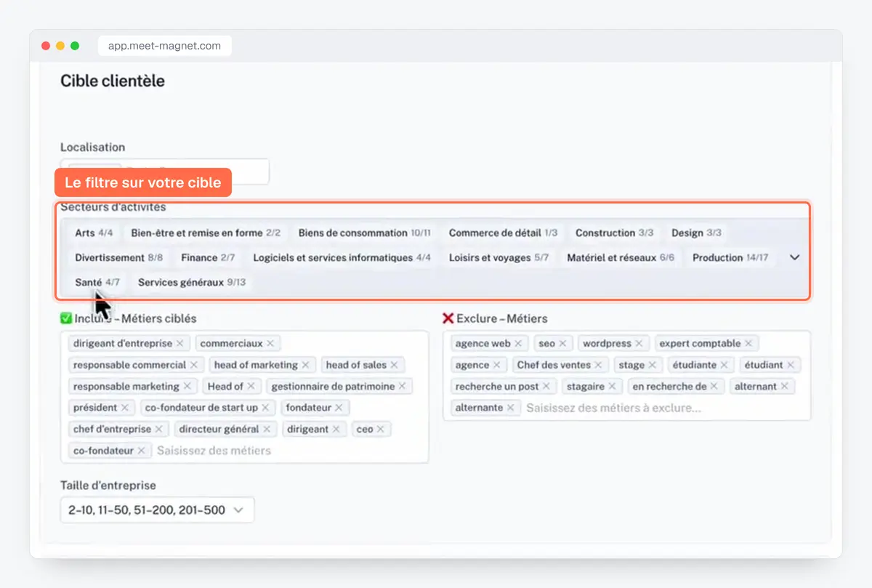Click the 'Saisissez des métiers' input
872x588 pixels.
[x=214, y=451]
